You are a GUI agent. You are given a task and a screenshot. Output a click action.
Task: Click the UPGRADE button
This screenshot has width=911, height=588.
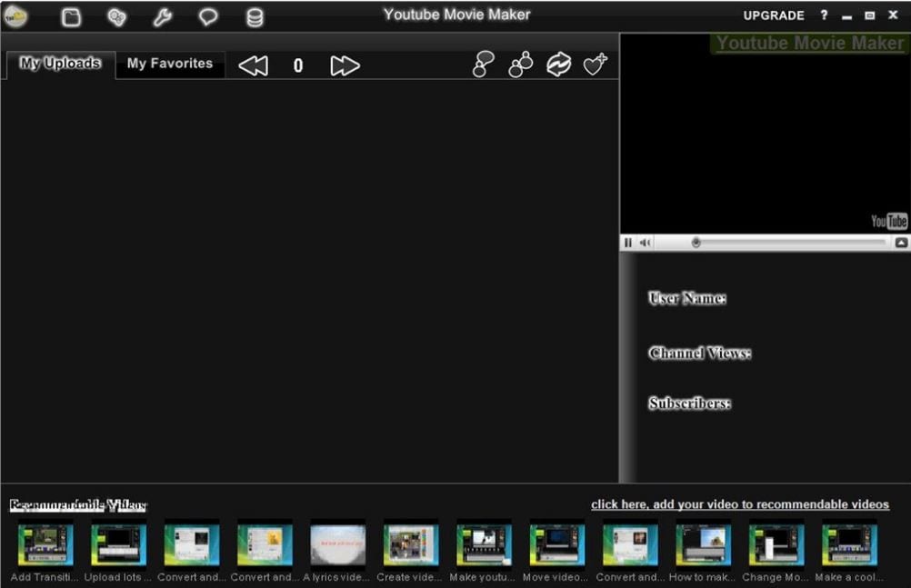pos(774,15)
